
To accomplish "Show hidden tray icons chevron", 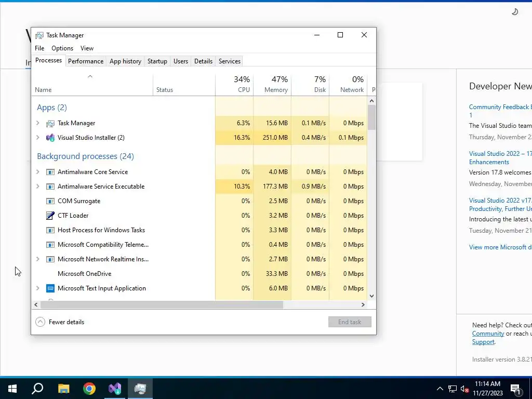I will click(440, 389).
